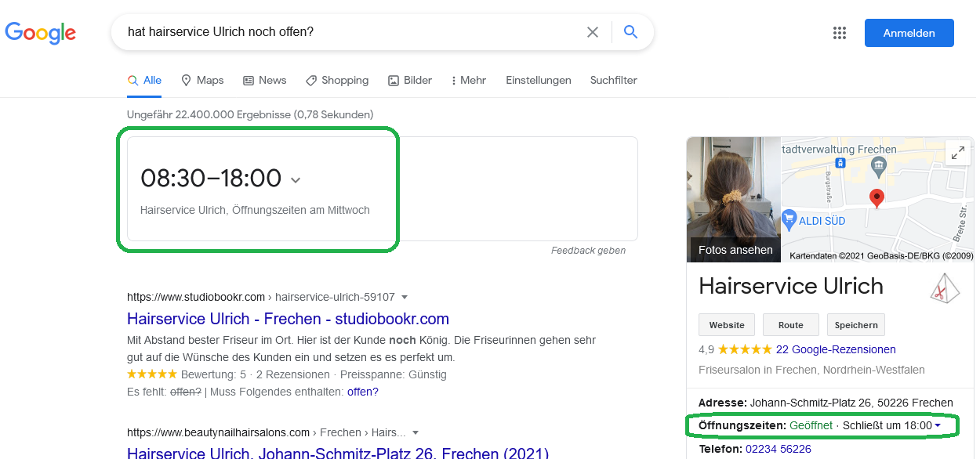The height and width of the screenshot is (459, 980).
Task: Click the blue map marker near Burgstraße
Action: point(840,163)
